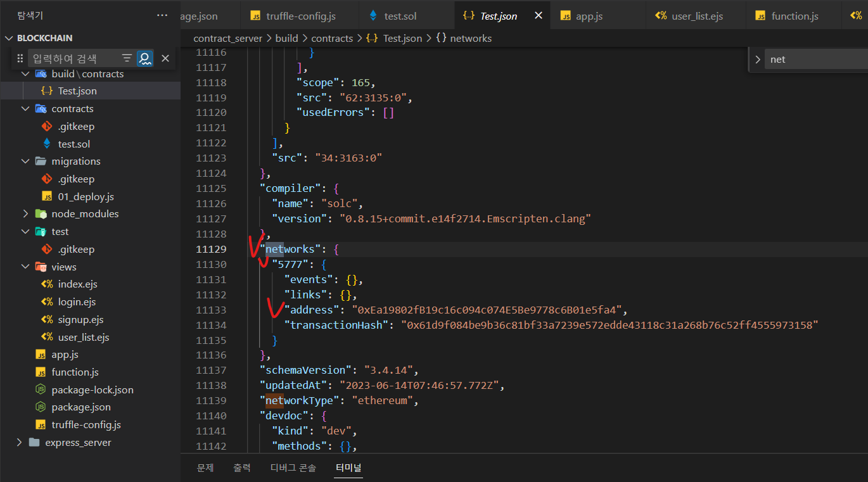Expand replace toggle in find widget
This screenshot has width=868, height=482.
[x=758, y=60]
